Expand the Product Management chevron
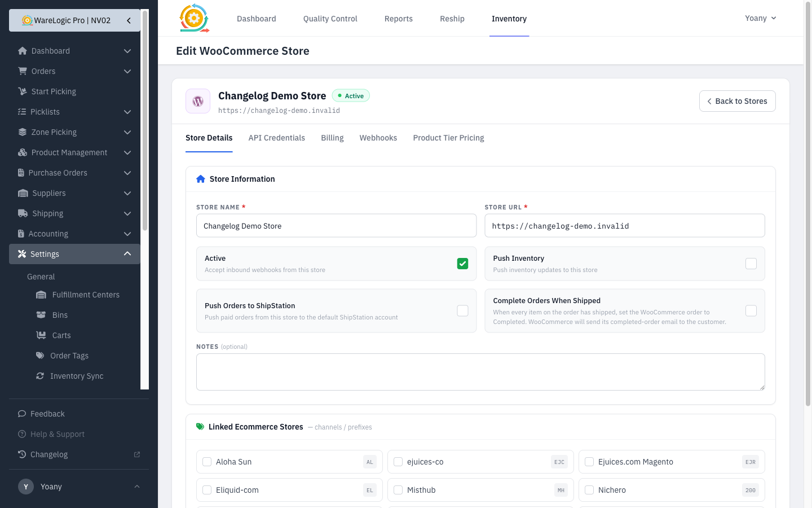The width and height of the screenshot is (812, 508). pyautogui.click(x=127, y=152)
